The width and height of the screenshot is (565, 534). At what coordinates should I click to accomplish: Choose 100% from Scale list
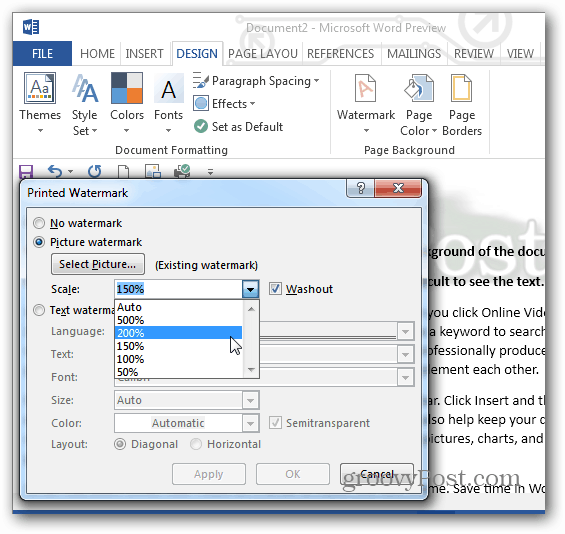(x=178, y=359)
